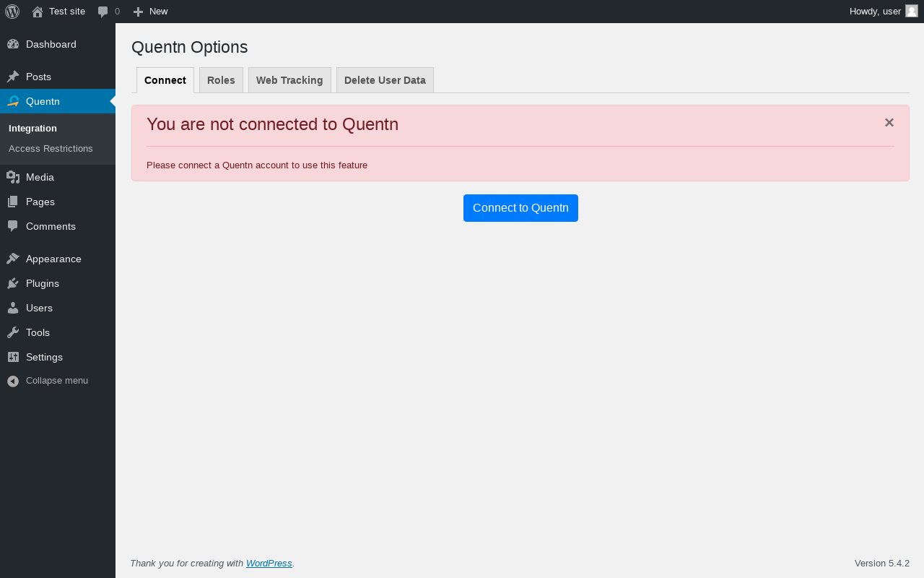Click the New label in the admin bar

point(159,12)
